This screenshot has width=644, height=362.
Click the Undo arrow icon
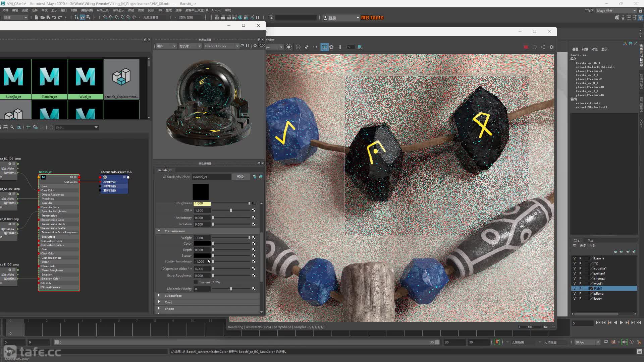pyautogui.click(x=54, y=17)
